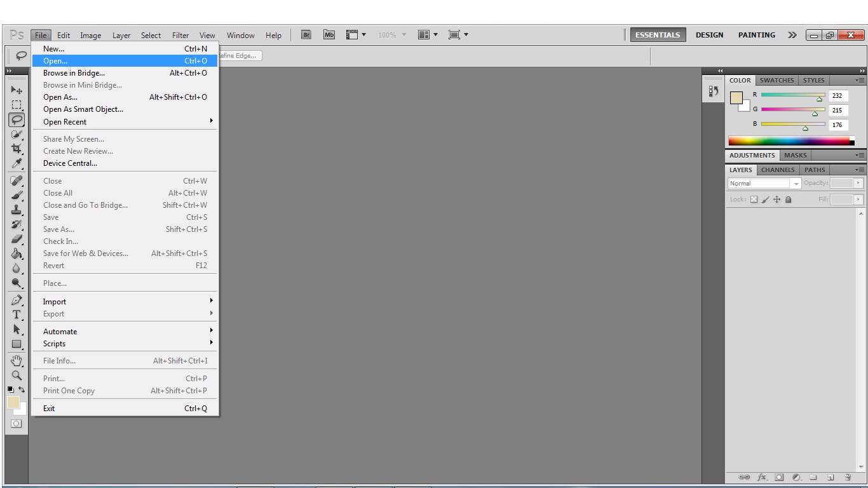
Task: Select the Dodge tool
Action: (17, 283)
